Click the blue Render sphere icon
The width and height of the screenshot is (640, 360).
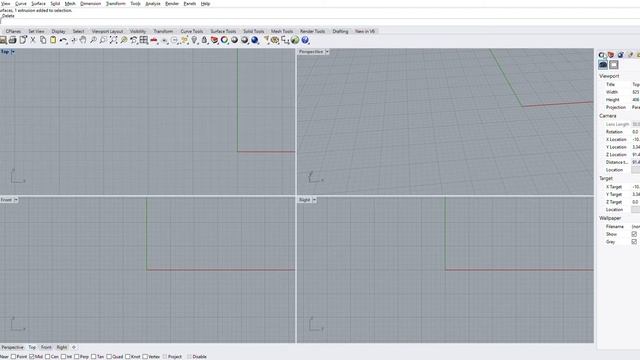(255, 40)
